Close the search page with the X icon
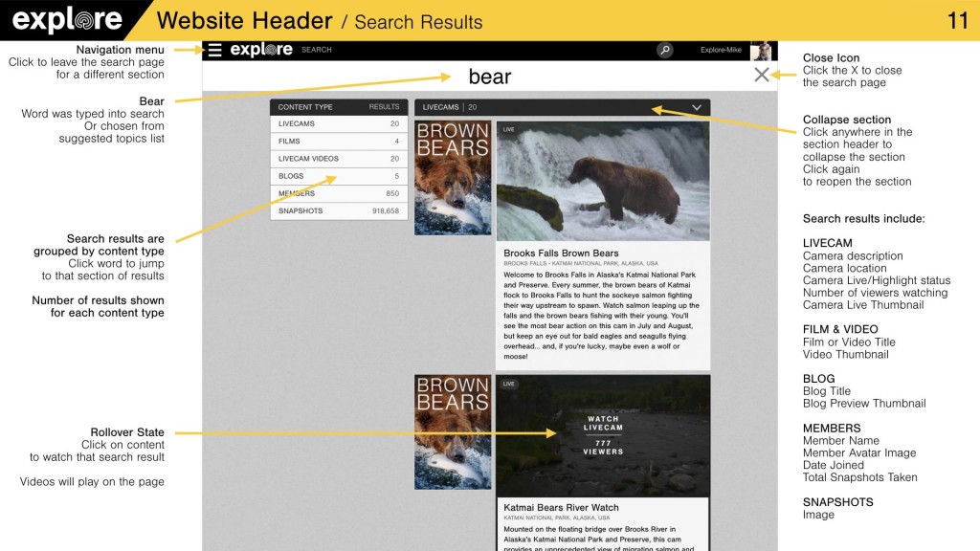Image resolution: width=980 pixels, height=551 pixels. (761, 75)
